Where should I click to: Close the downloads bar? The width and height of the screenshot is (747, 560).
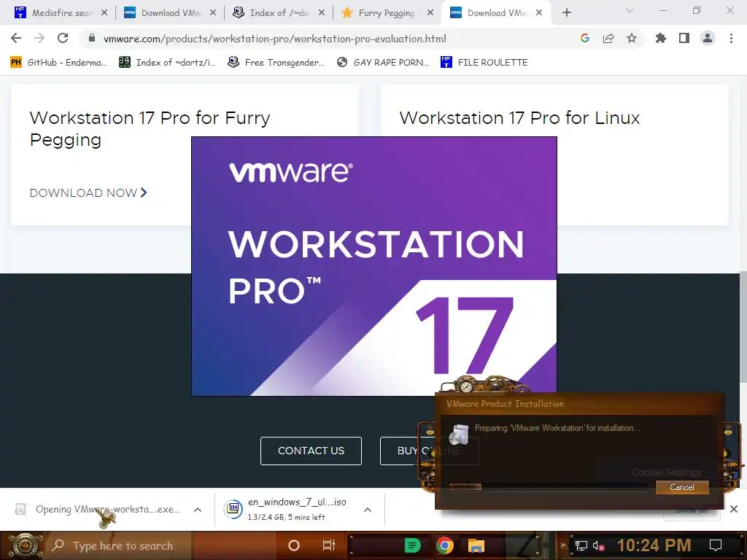[734, 509]
